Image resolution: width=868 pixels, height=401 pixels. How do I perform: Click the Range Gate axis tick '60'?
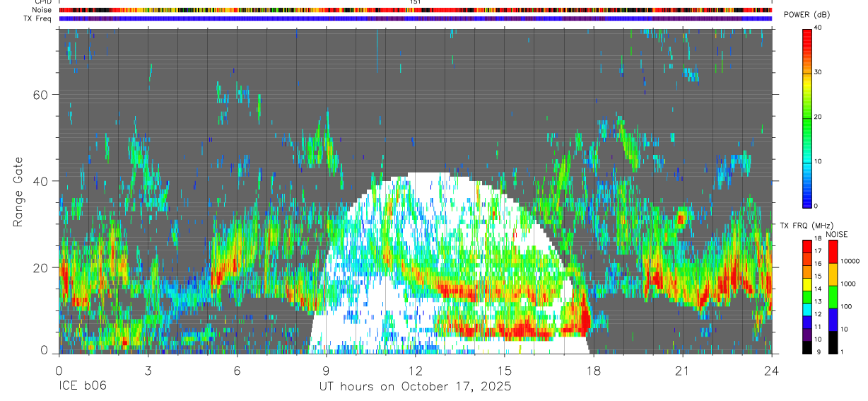coord(40,94)
